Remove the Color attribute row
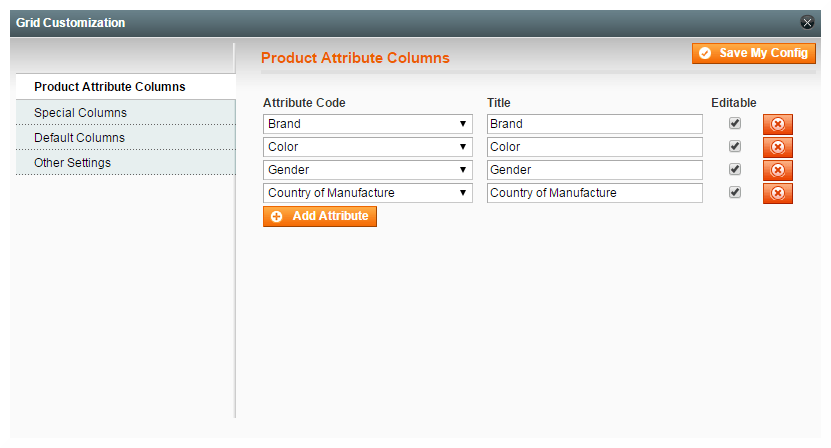The height and width of the screenshot is (448, 831). pyautogui.click(x=777, y=147)
